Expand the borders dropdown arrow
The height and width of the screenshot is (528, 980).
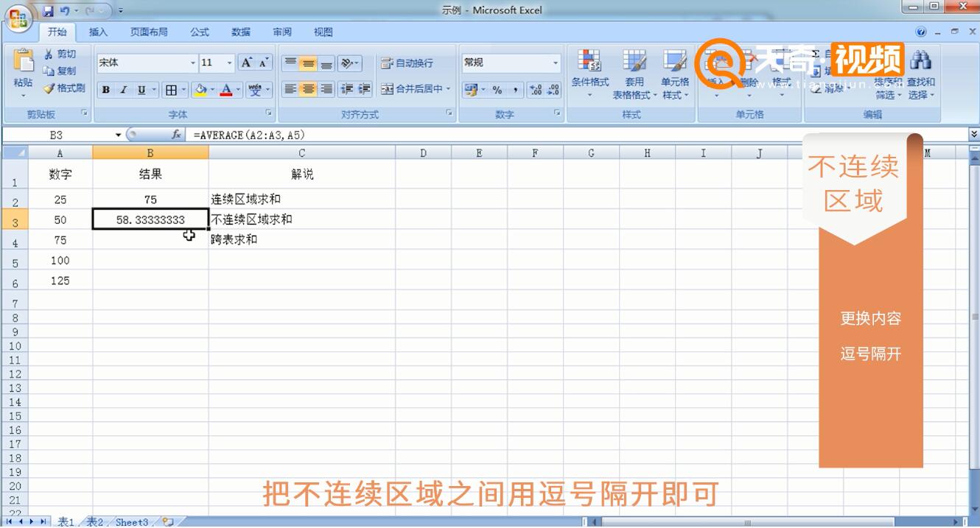pos(183,90)
